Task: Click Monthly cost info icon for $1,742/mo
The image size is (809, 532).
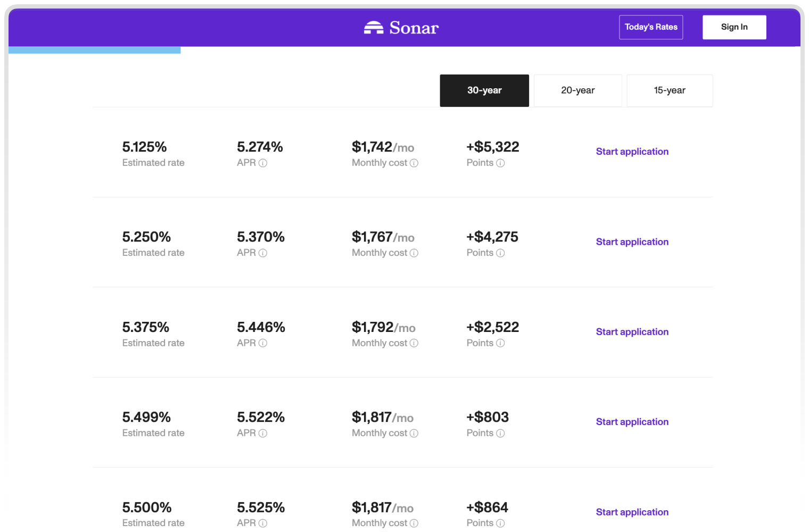Action: (x=414, y=163)
